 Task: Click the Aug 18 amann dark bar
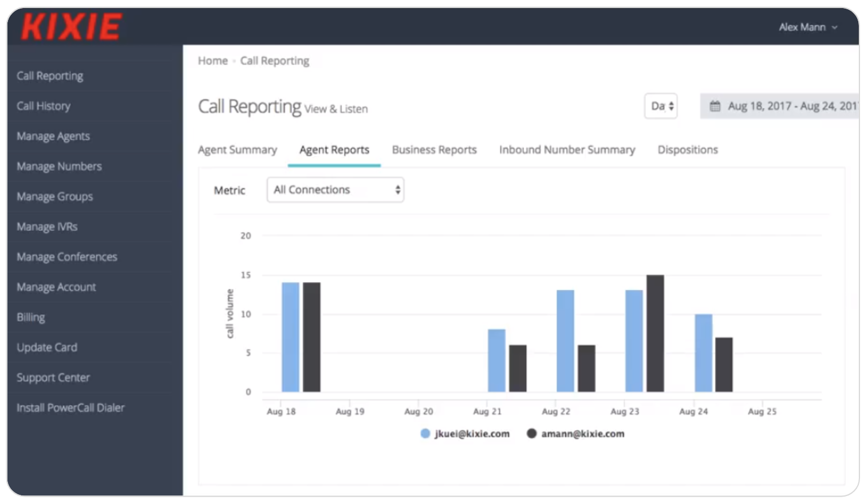click(x=311, y=337)
